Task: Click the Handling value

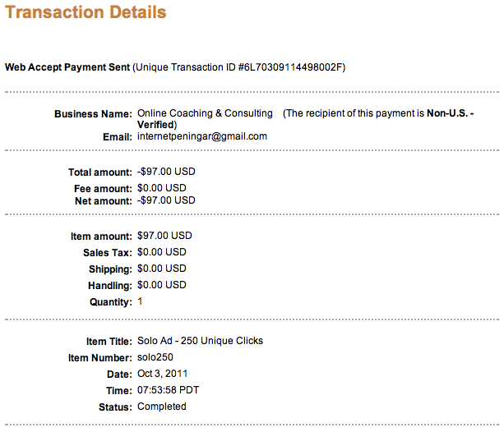Action: click(x=162, y=285)
